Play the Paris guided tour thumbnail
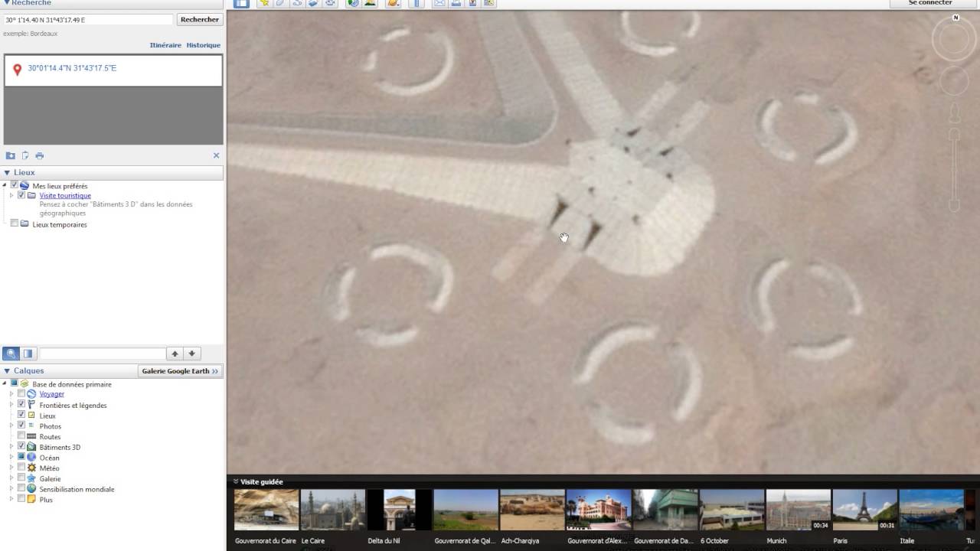Image resolution: width=980 pixels, height=551 pixels. pos(865,510)
